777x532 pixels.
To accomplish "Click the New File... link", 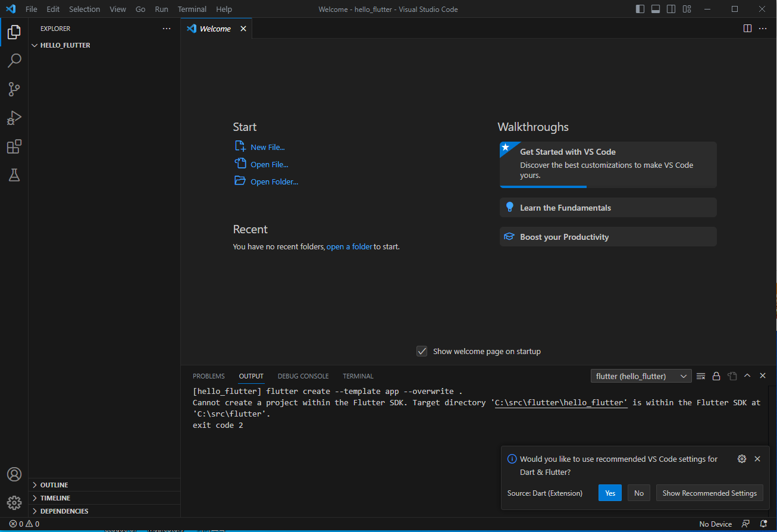I will [x=268, y=147].
